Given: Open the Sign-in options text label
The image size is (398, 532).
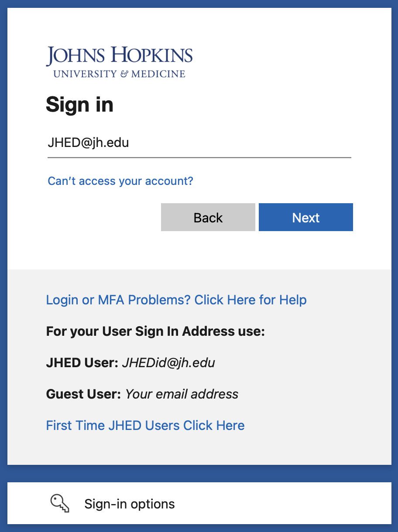Looking at the screenshot, I should 130,504.
